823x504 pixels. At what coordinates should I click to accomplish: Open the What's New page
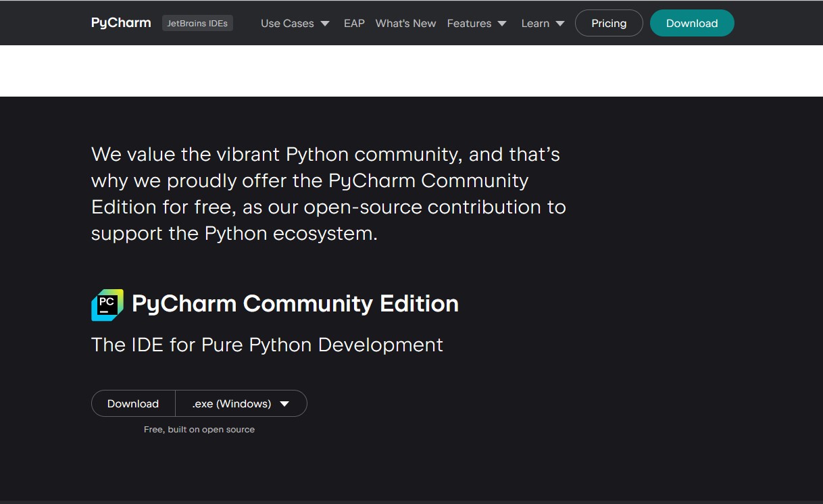(x=405, y=23)
